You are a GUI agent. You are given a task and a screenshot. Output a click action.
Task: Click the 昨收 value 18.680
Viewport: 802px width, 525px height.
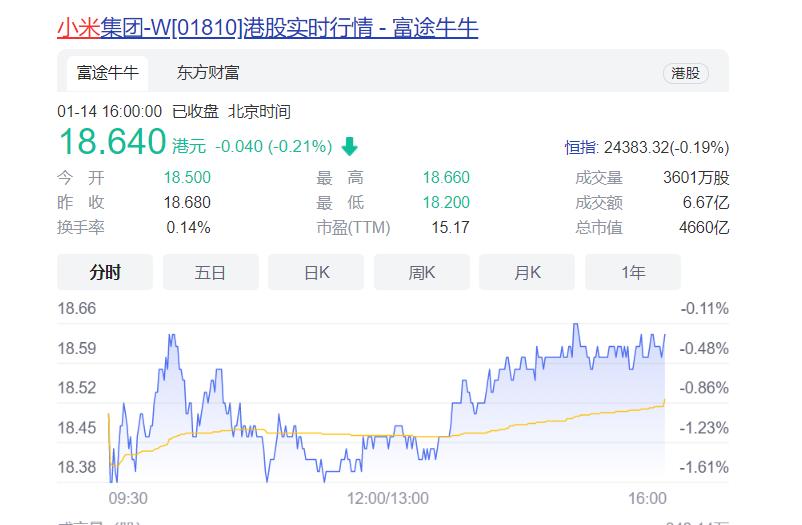(x=187, y=203)
